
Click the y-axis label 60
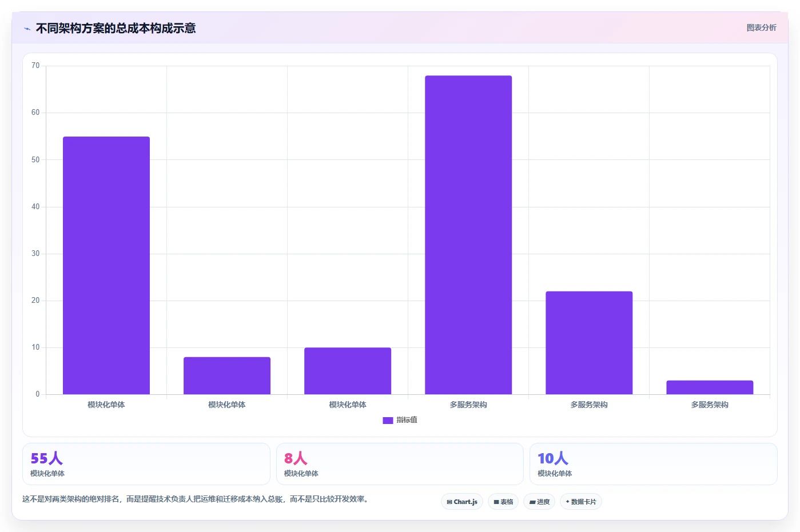pos(35,113)
